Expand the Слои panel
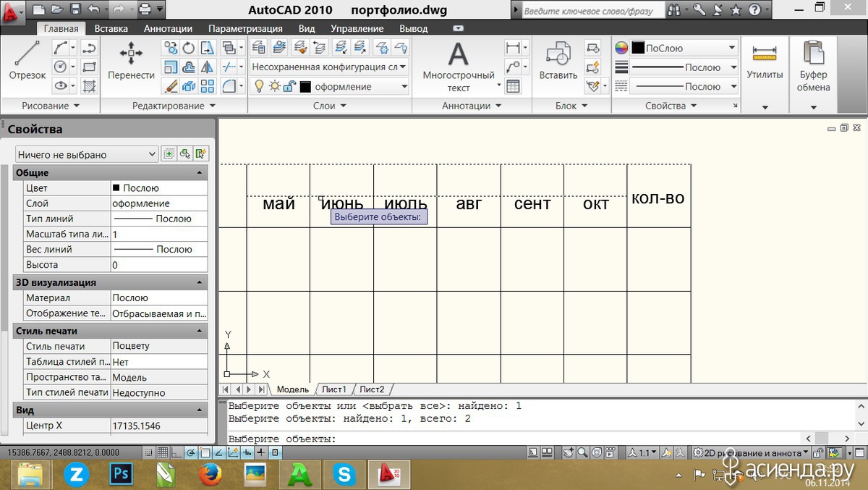The width and height of the screenshot is (868, 490). pyautogui.click(x=329, y=106)
